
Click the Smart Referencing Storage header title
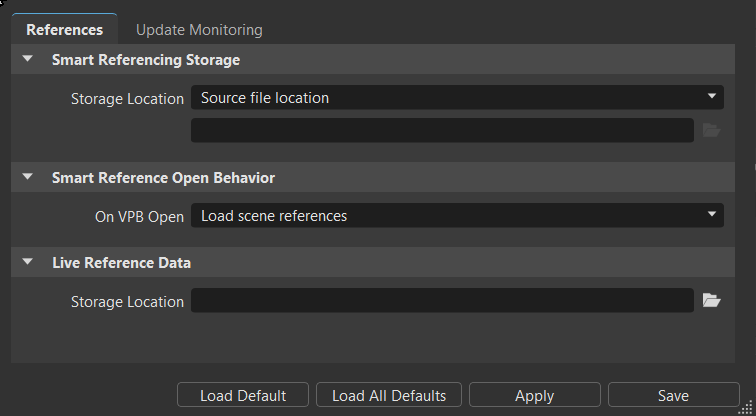[146, 60]
